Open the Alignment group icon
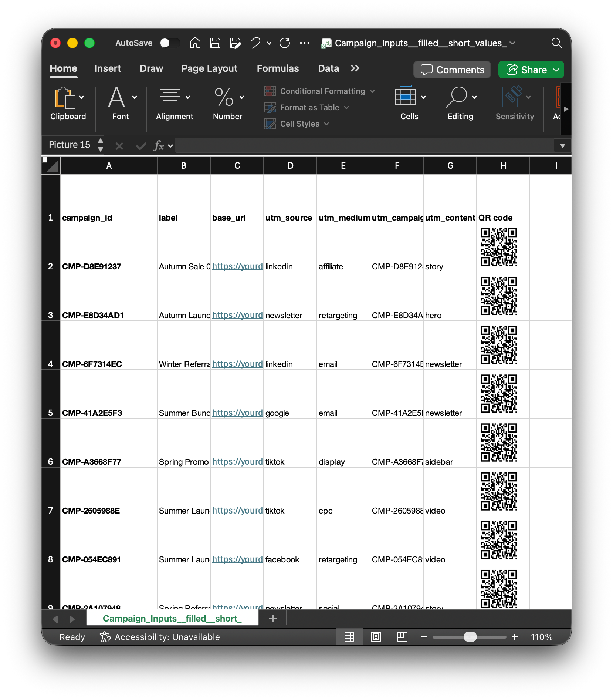613x700 pixels. tap(170, 97)
